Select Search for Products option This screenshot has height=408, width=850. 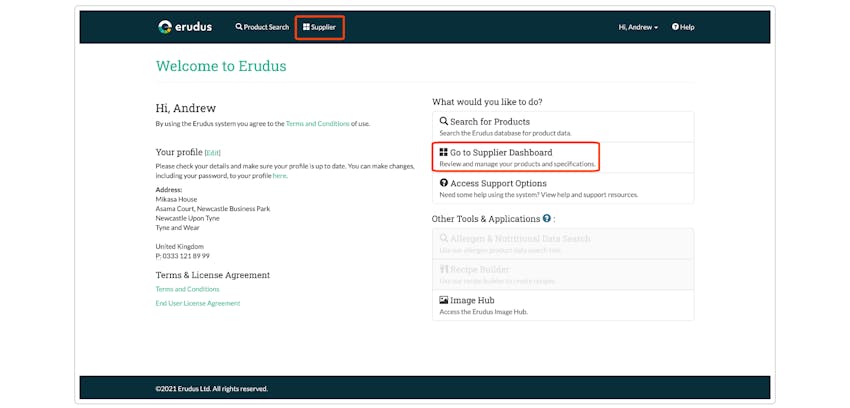point(563,127)
